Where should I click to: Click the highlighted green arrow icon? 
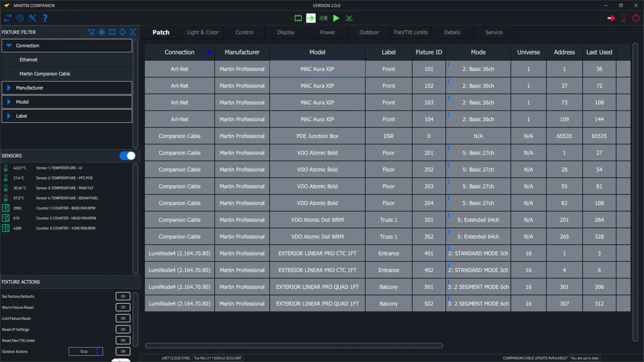(x=311, y=18)
